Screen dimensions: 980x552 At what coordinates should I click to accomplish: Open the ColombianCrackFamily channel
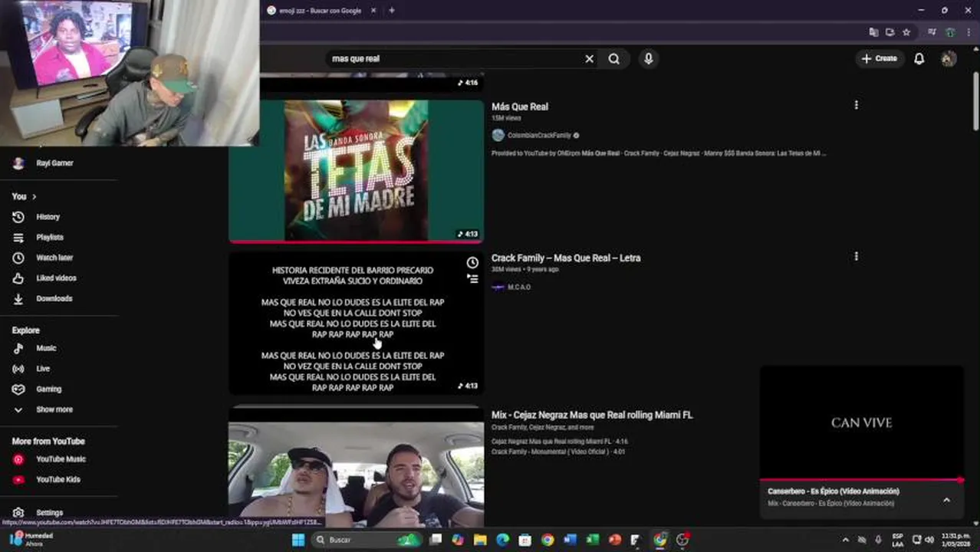539,136
